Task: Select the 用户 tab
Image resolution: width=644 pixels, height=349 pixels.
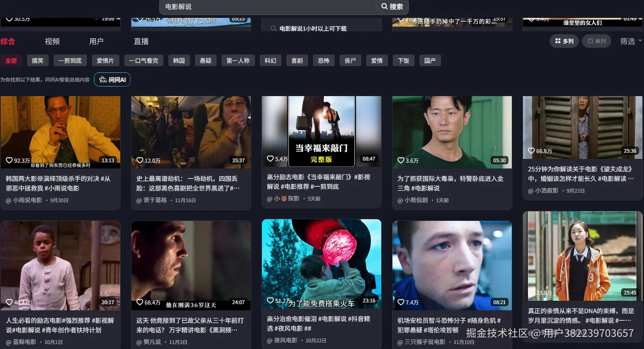Action: point(96,41)
